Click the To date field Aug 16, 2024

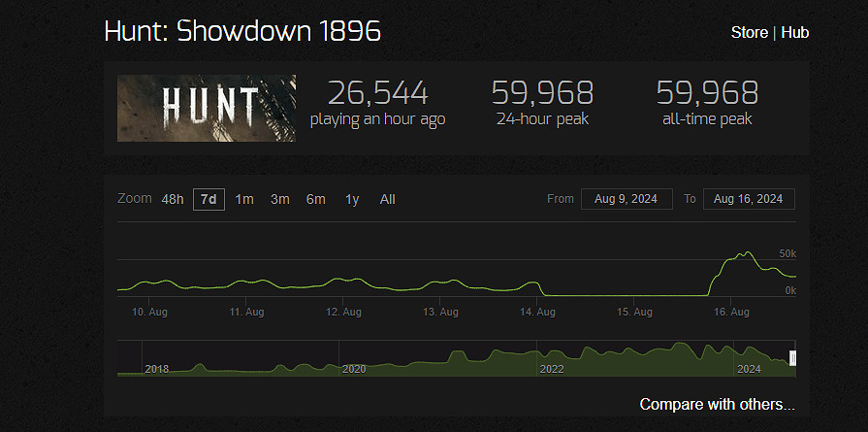tap(749, 199)
